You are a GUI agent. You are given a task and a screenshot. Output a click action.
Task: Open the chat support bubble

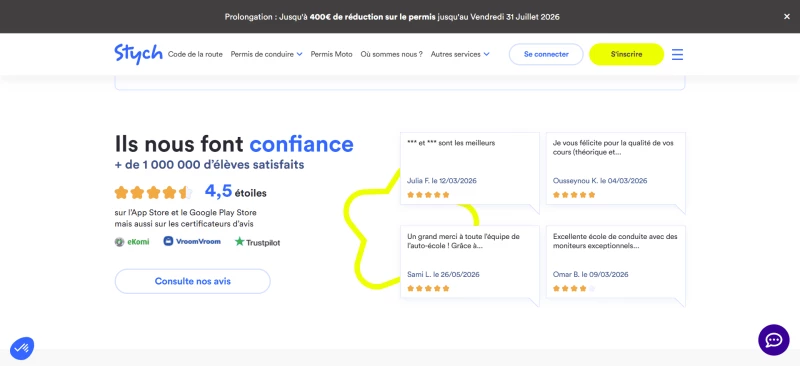(773, 340)
